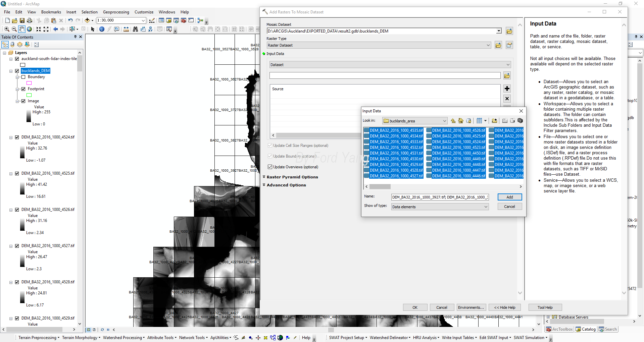Image resolution: width=644 pixels, height=342 pixels.
Task: Enable the Boundary sublayer checkbox
Action: (23, 77)
